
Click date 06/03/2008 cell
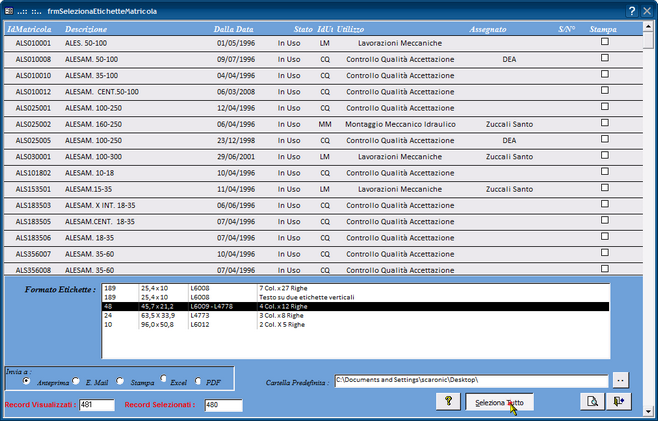click(236, 92)
